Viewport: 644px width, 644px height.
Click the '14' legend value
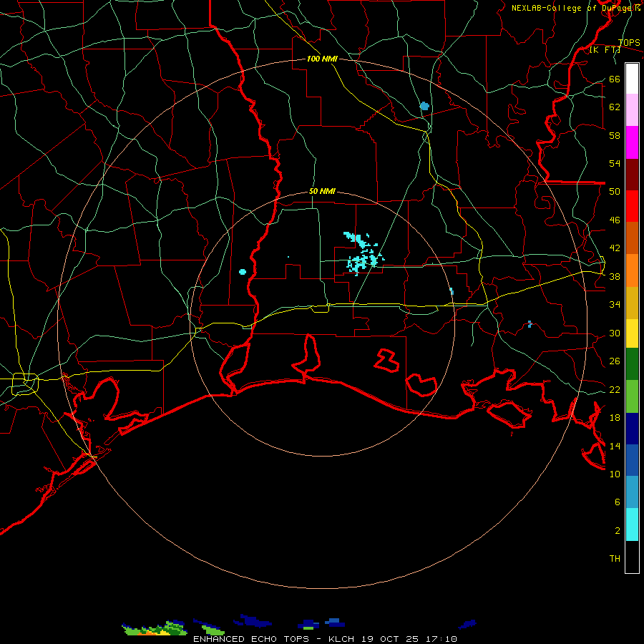(x=615, y=446)
